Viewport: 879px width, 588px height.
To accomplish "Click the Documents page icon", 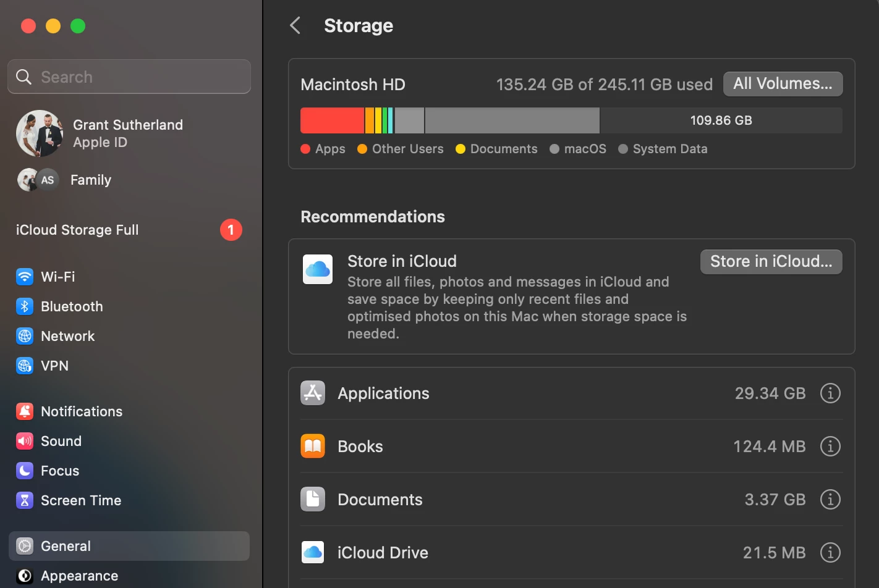I will 313,499.
